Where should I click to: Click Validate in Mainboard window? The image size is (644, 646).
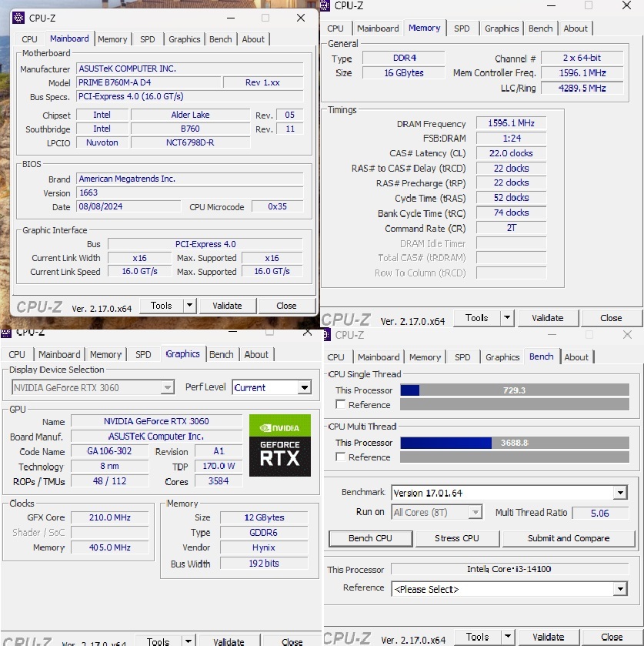[227, 305]
